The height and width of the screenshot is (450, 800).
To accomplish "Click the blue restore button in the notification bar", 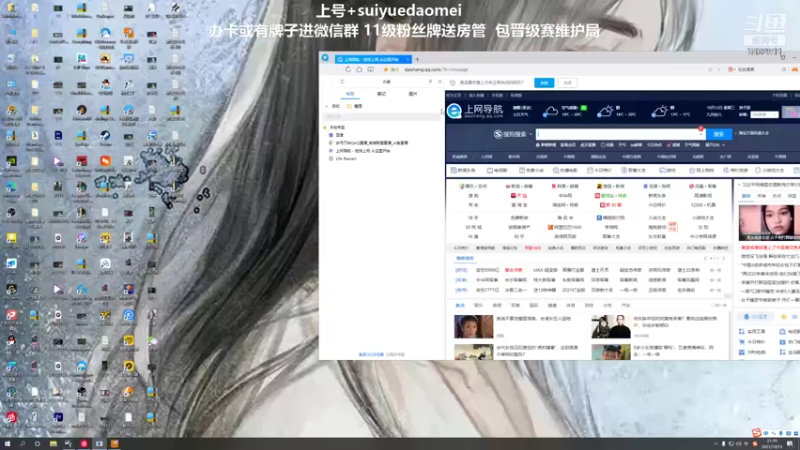I will [x=544, y=83].
